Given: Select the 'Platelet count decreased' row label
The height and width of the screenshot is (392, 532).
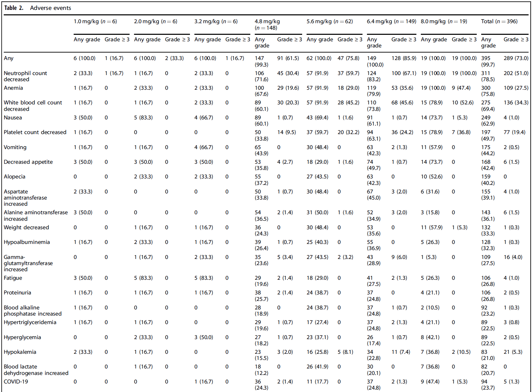Looking at the screenshot, I should click(x=35, y=132).
